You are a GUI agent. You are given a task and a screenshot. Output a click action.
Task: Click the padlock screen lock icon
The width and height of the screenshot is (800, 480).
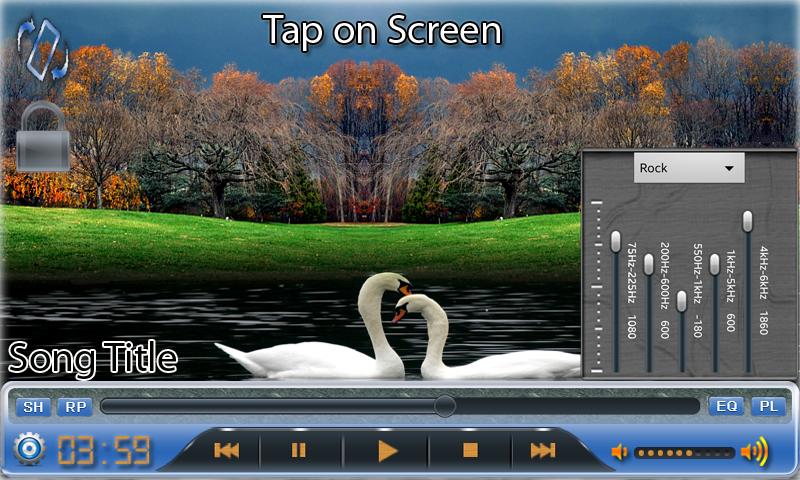point(43,140)
